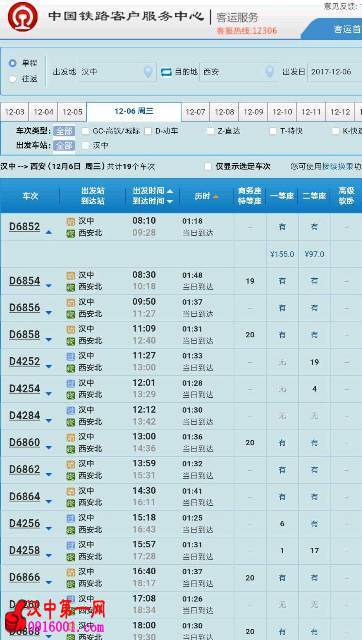Open train number D6860 link
This screenshot has height=640, width=362.
[x=24, y=442]
